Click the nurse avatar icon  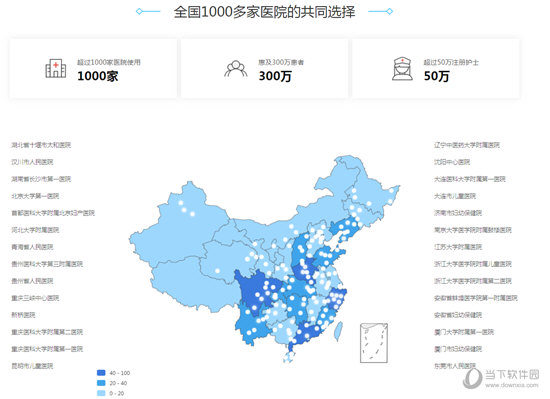pos(402,69)
